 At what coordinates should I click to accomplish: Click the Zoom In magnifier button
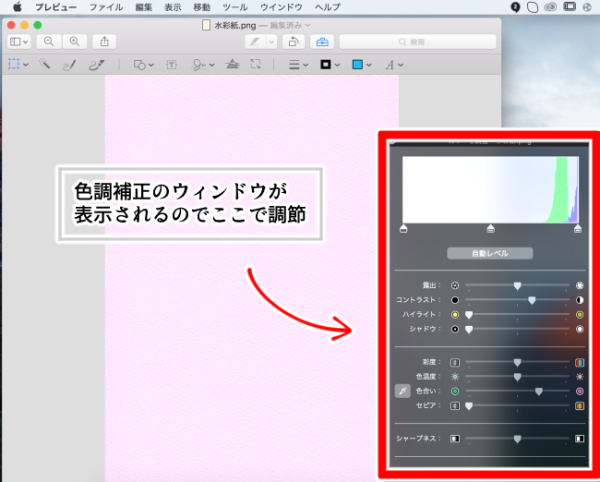click(73, 41)
